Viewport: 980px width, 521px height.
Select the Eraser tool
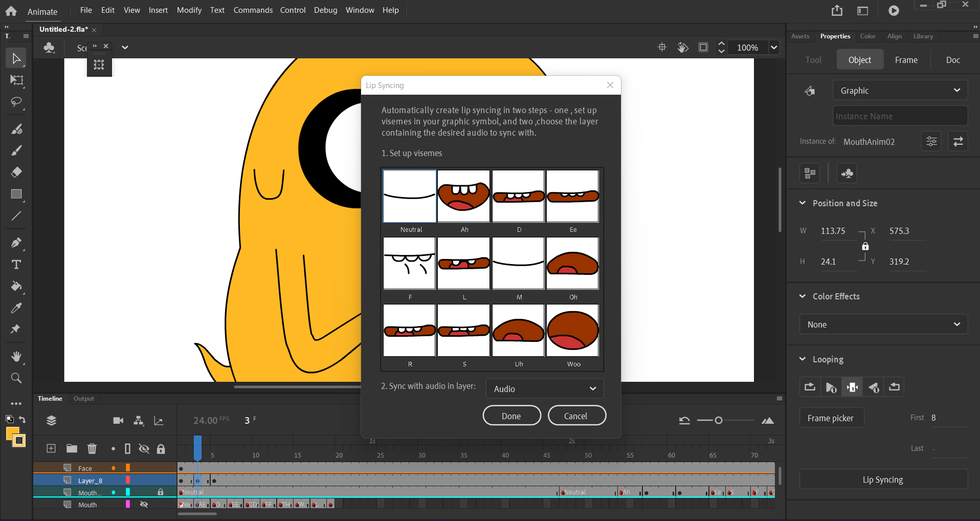click(x=16, y=172)
